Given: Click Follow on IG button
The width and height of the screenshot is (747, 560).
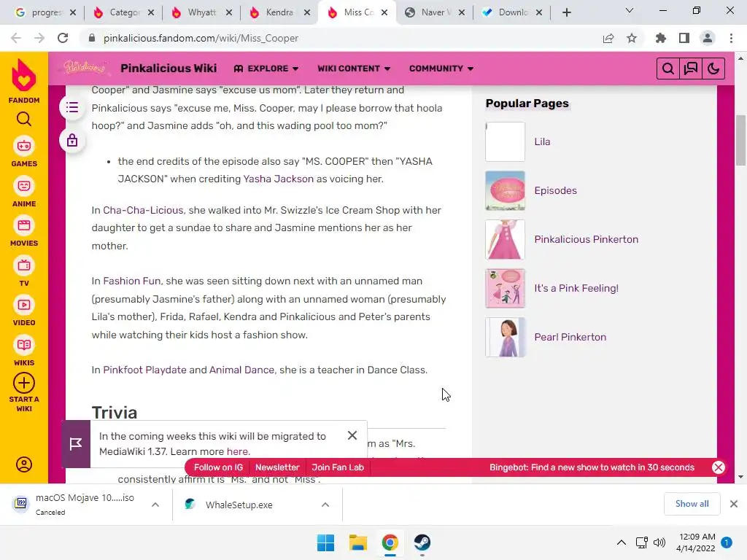Looking at the screenshot, I should pyautogui.click(x=218, y=467).
